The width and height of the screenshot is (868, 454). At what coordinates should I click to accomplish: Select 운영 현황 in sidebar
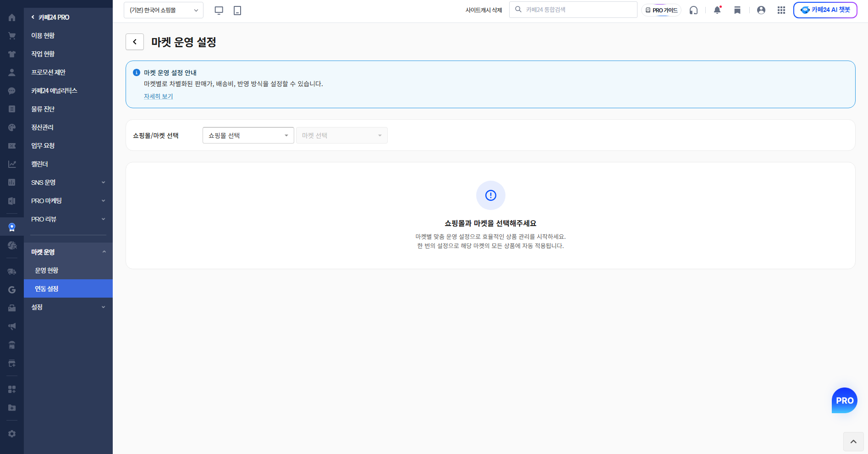pos(68,270)
